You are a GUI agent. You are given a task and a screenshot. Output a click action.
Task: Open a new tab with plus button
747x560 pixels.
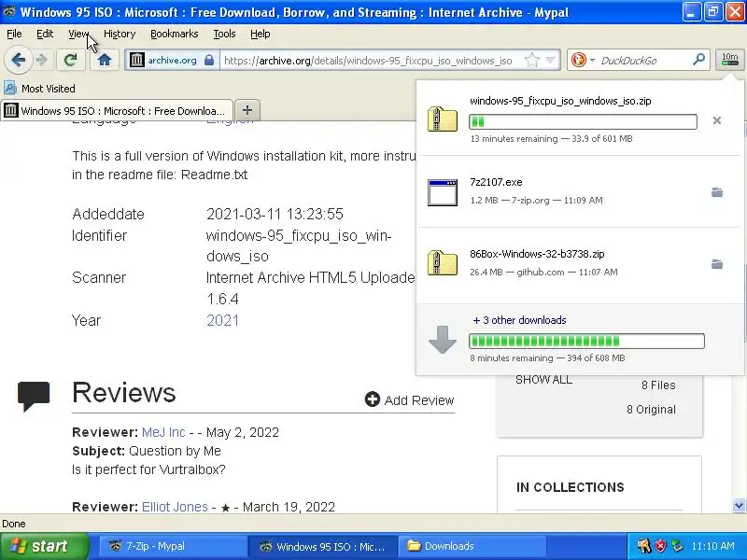(x=247, y=110)
